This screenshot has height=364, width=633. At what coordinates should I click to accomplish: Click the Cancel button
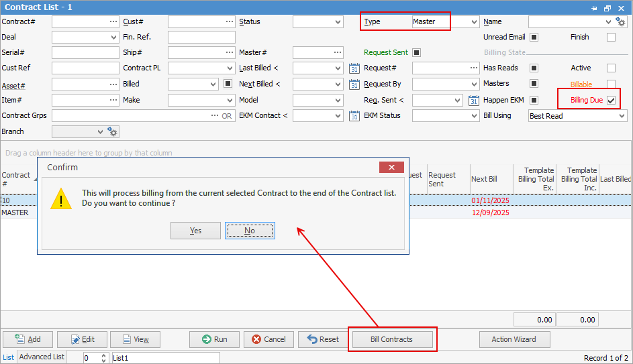pyautogui.click(x=269, y=339)
